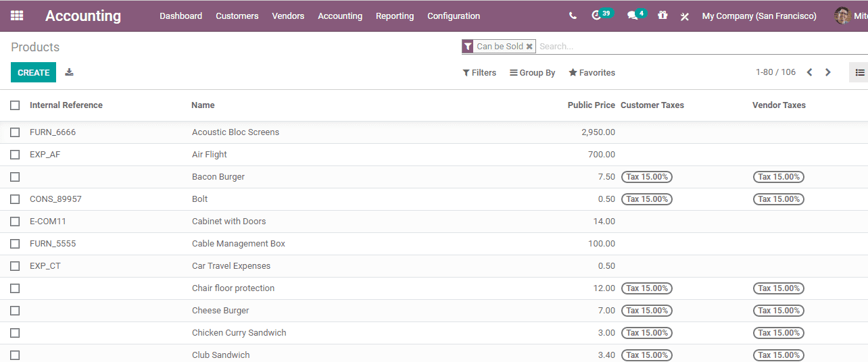
Task: Tick the Cabinet with Doors checkbox
Action: 15,222
